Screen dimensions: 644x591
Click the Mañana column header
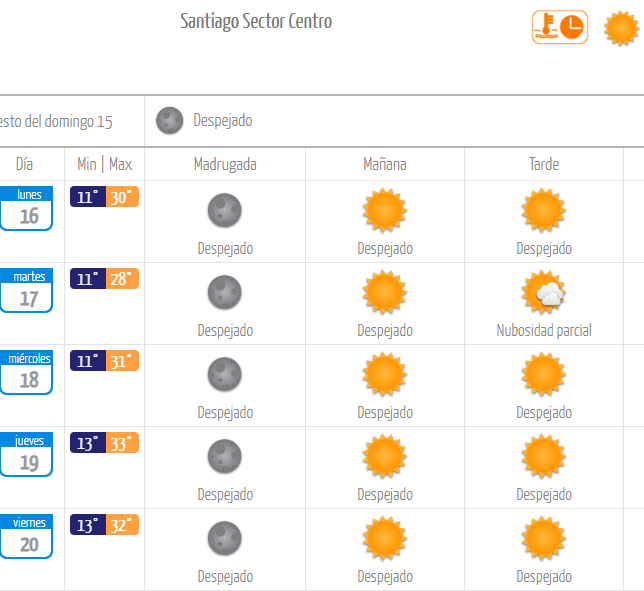point(385,164)
